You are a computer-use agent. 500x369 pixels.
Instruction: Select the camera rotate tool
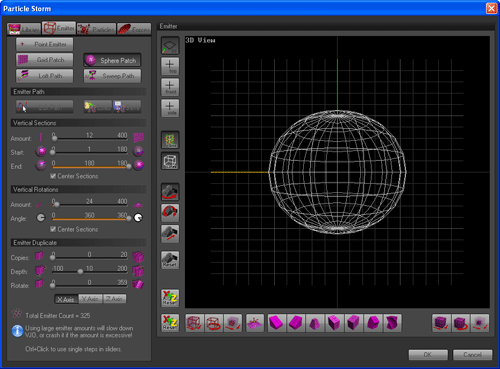click(170, 213)
